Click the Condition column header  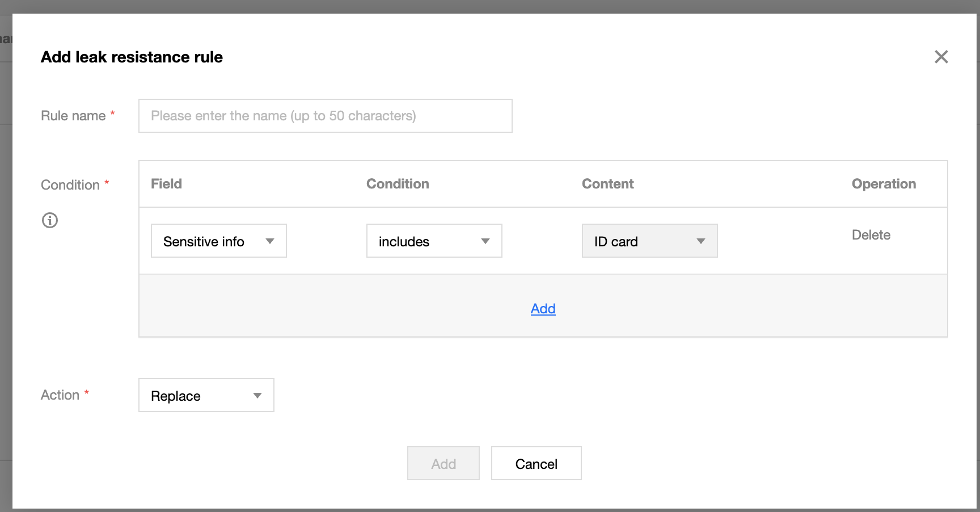click(398, 184)
